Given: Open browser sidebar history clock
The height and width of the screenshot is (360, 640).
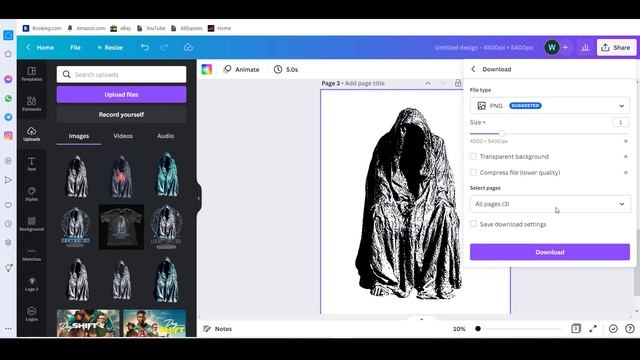Looking at the screenshot, I should tap(8, 224).
